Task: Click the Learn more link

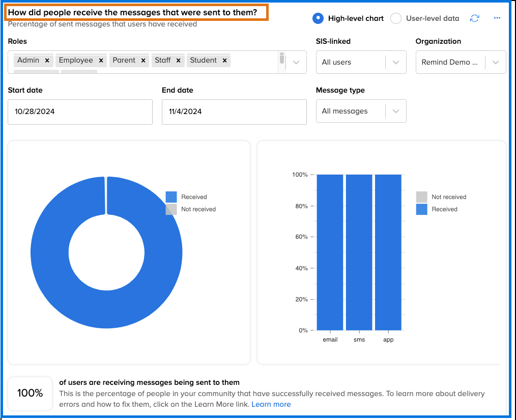Action: pyautogui.click(x=271, y=404)
